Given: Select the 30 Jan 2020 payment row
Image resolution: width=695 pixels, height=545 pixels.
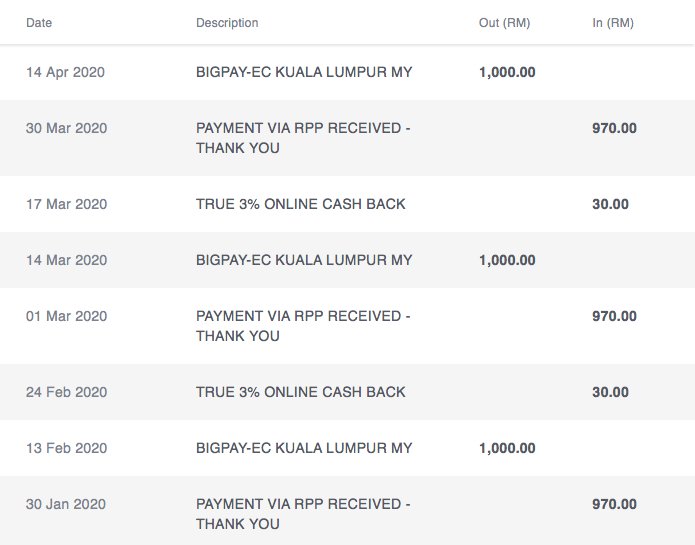Looking at the screenshot, I should click(348, 510).
